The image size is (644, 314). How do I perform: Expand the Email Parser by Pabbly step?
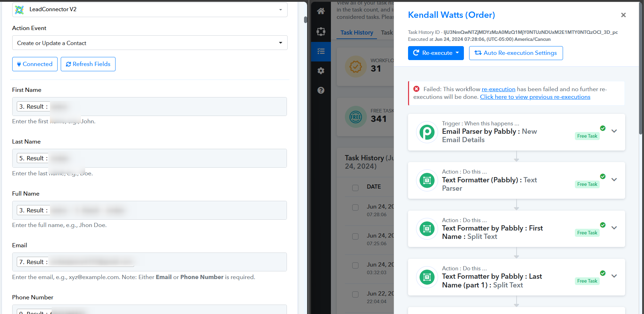click(614, 131)
